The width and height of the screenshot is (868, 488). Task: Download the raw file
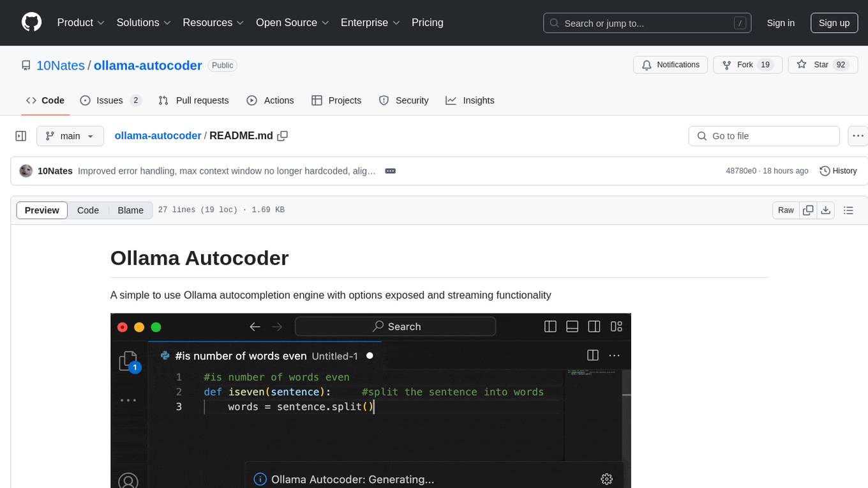(826, 210)
